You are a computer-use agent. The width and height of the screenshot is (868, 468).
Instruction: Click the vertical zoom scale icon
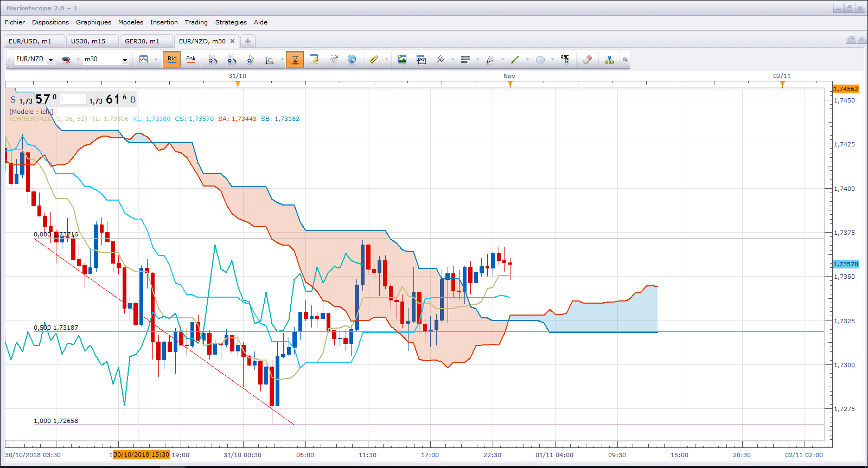point(270,60)
